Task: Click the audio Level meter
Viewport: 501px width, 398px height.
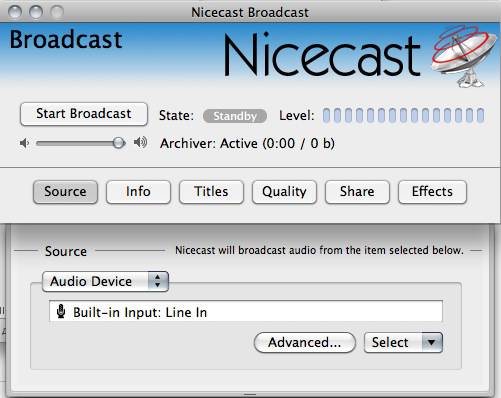Action: [404, 115]
